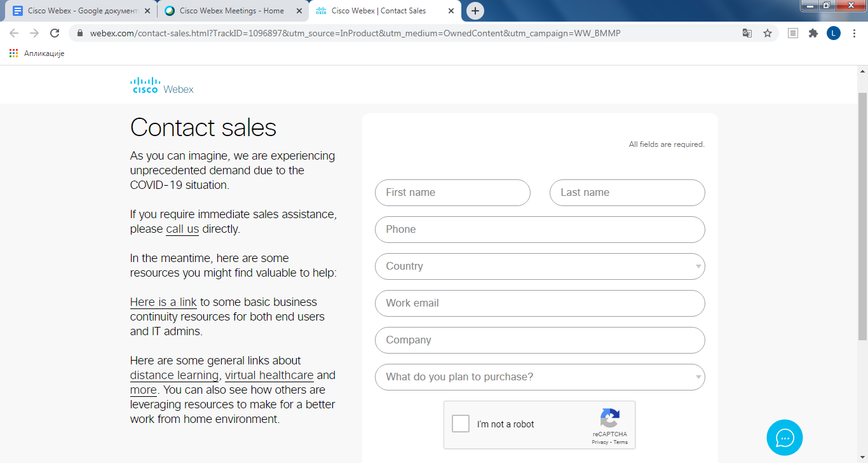The height and width of the screenshot is (463, 868).
Task: Switch to the Cisco Webex Meetings - Home tab
Action: (233, 11)
